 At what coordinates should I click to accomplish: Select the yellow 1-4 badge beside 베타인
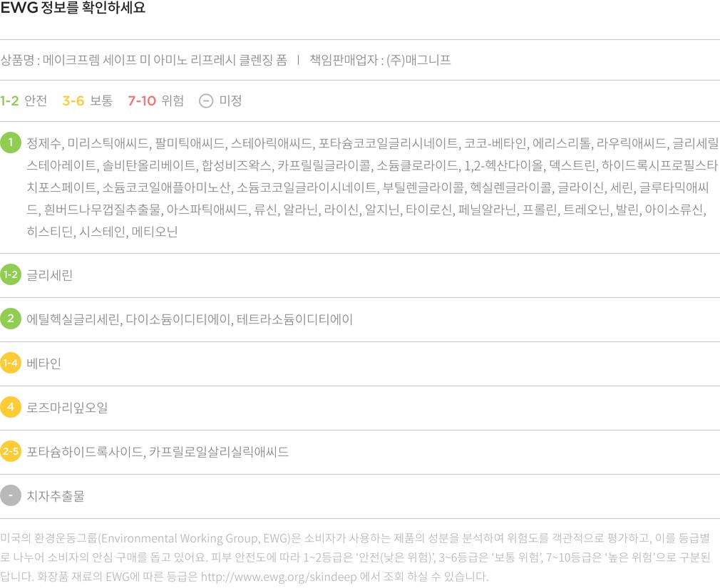(11, 363)
